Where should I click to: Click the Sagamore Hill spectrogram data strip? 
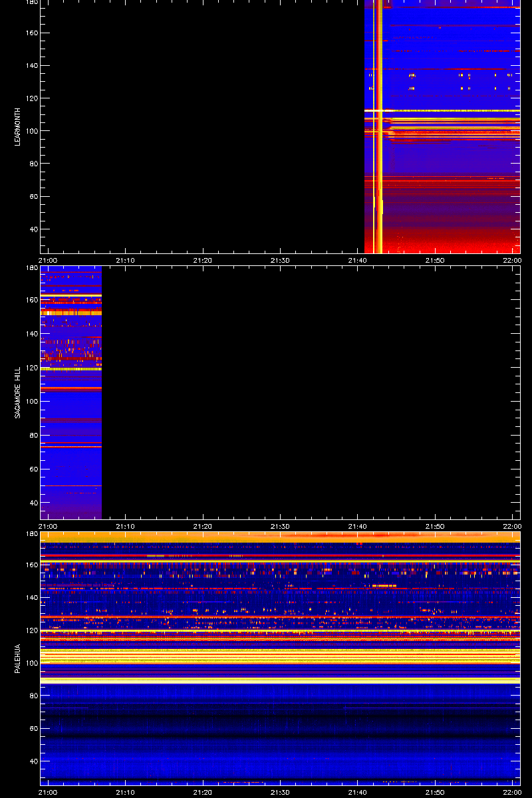[71, 392]
